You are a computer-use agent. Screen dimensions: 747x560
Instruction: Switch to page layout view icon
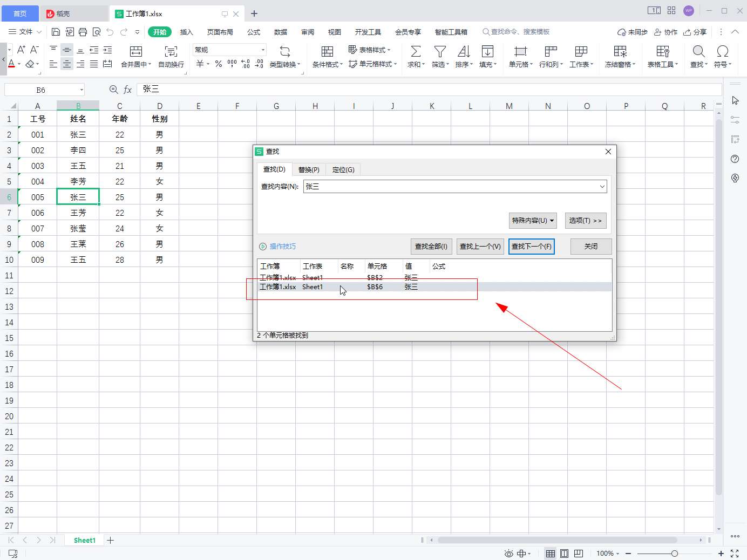(564, 554)
